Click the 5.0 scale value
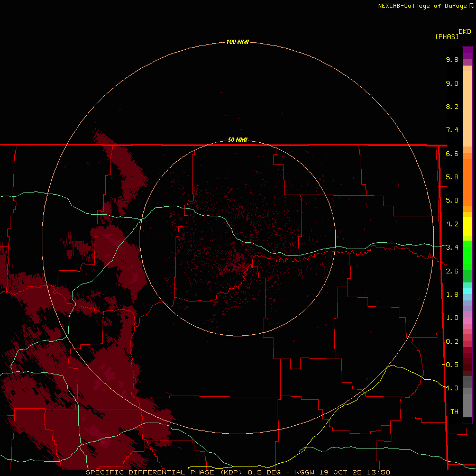The image size is (476, 476). pyautogui.click(x=452, y=200)
